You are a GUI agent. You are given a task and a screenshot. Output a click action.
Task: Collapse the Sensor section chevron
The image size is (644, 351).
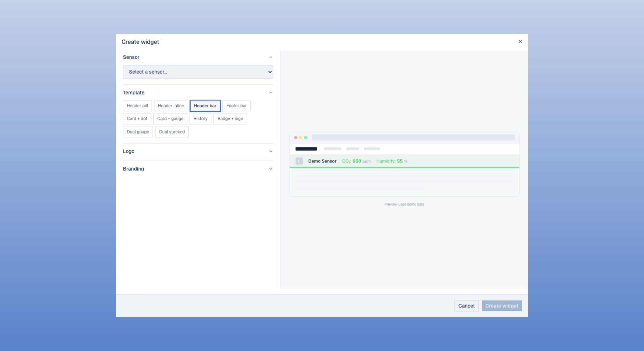[271, 57]
